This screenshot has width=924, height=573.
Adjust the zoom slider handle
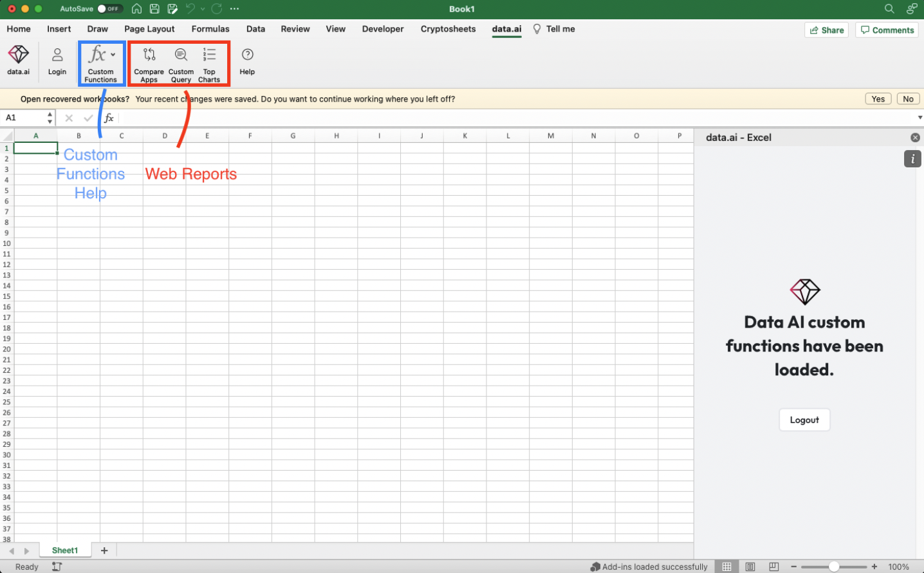pos(834,567)
